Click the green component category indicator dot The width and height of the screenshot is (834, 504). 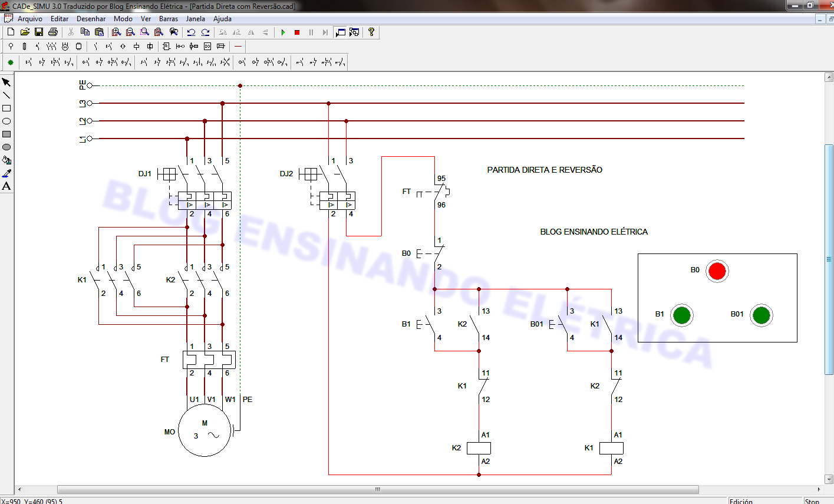point(10,61)
